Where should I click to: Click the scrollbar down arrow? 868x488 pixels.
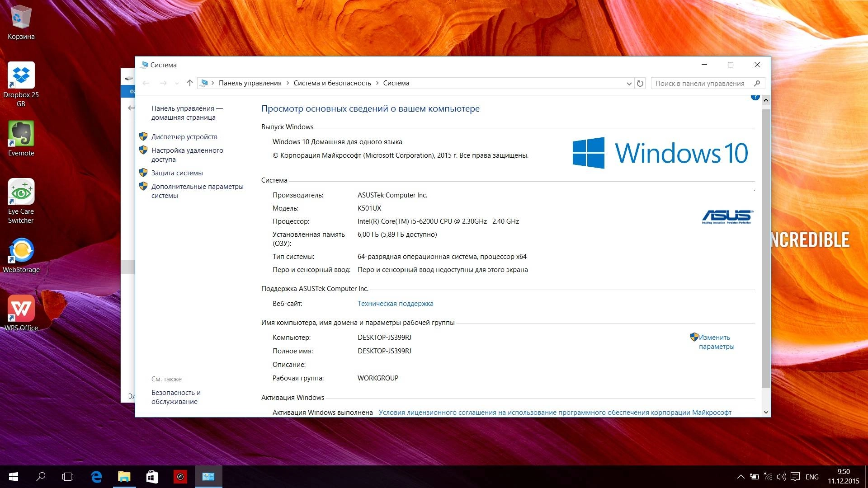coord(766,412)
